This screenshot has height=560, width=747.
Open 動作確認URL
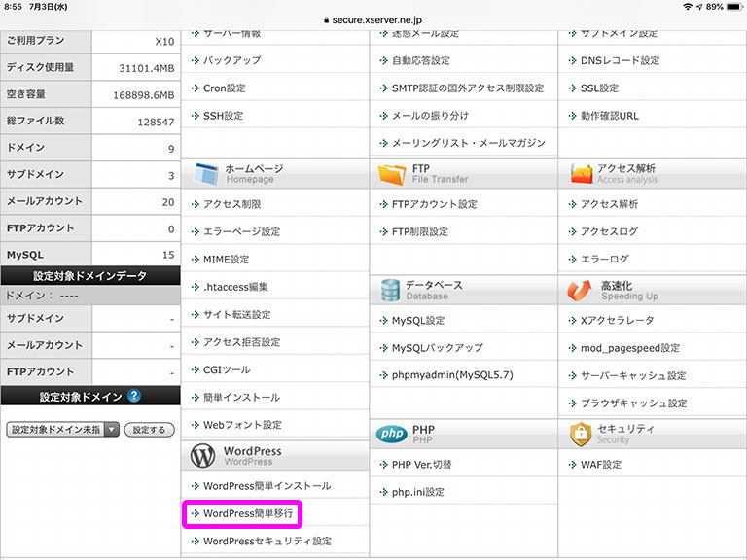coord(609,116)
